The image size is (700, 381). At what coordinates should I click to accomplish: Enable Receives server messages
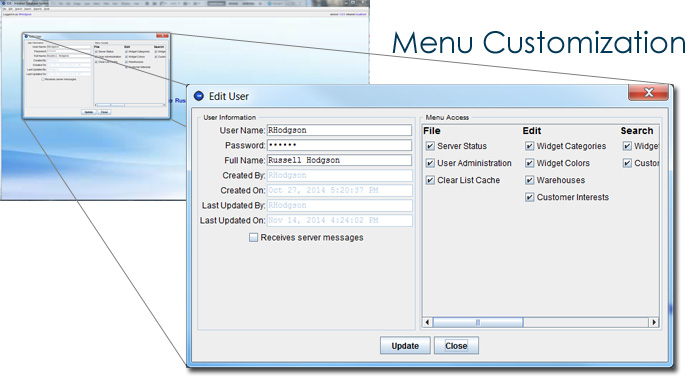253,238
